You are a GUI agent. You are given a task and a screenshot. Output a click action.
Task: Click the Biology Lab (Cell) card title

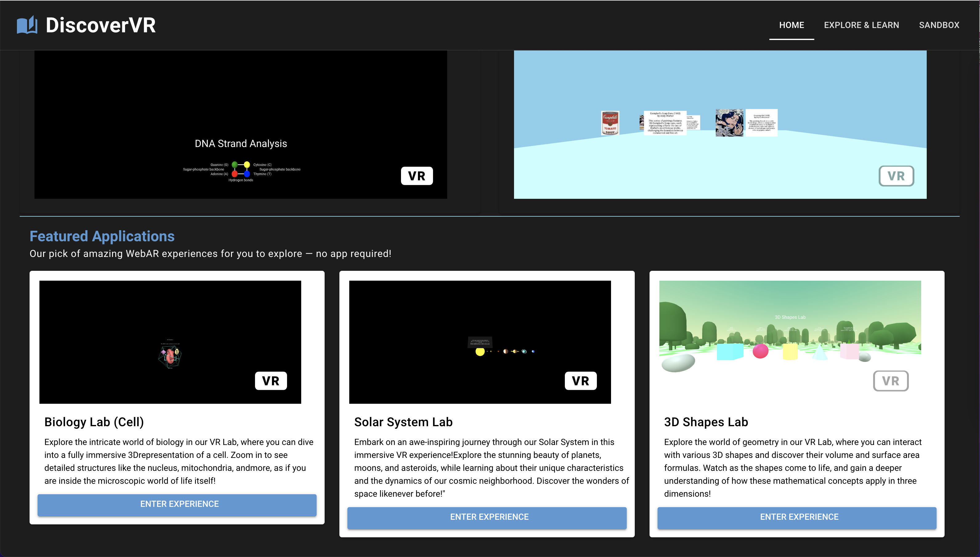pyautogui.click(x=94, y=422)
